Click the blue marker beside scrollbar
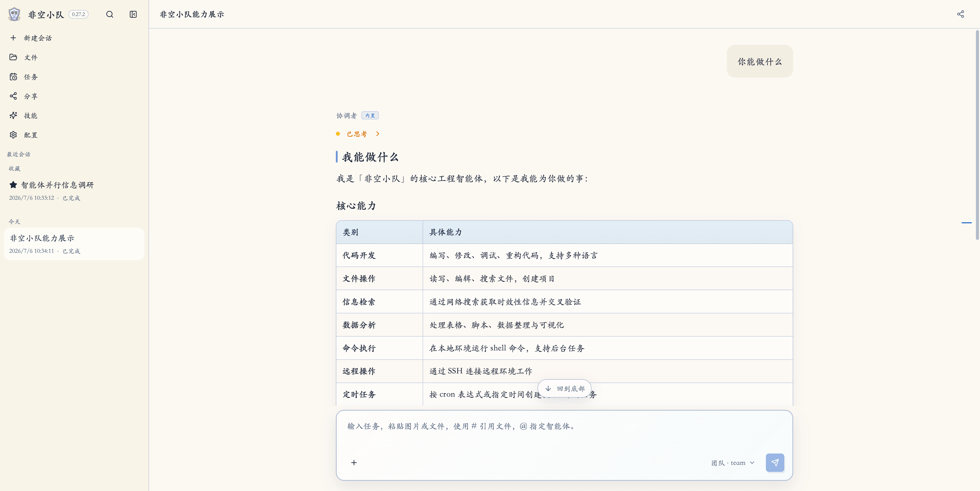This screenshot has width=980, height=491. click(x=966, y=223)
